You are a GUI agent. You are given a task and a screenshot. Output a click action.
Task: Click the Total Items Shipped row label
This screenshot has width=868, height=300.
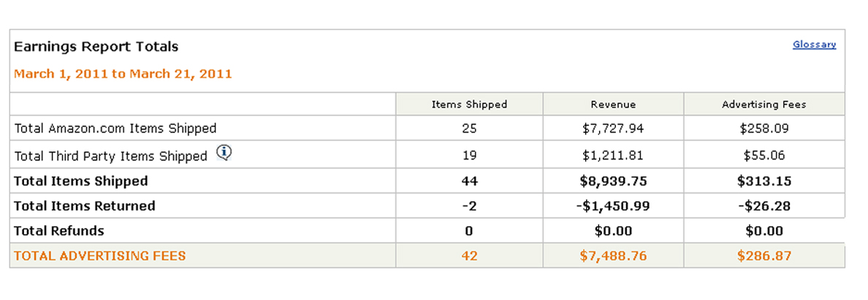(x=81, y=181)
